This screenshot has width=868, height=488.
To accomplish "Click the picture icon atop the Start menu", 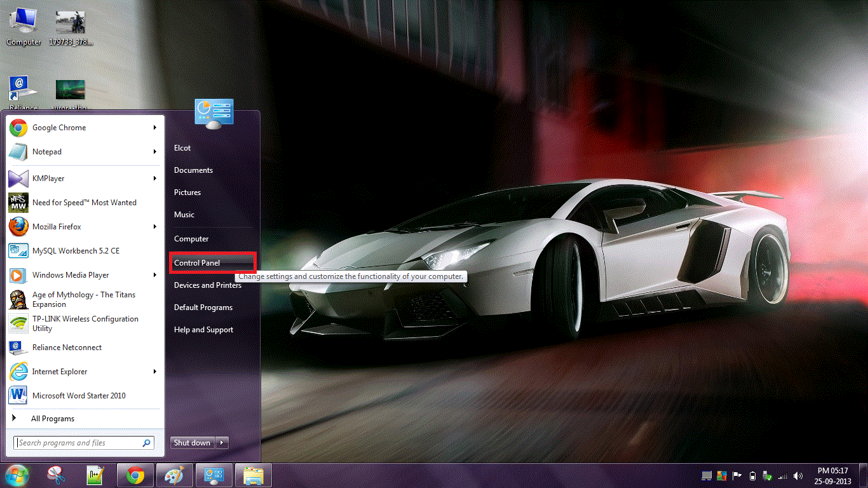I will [214, 114].
